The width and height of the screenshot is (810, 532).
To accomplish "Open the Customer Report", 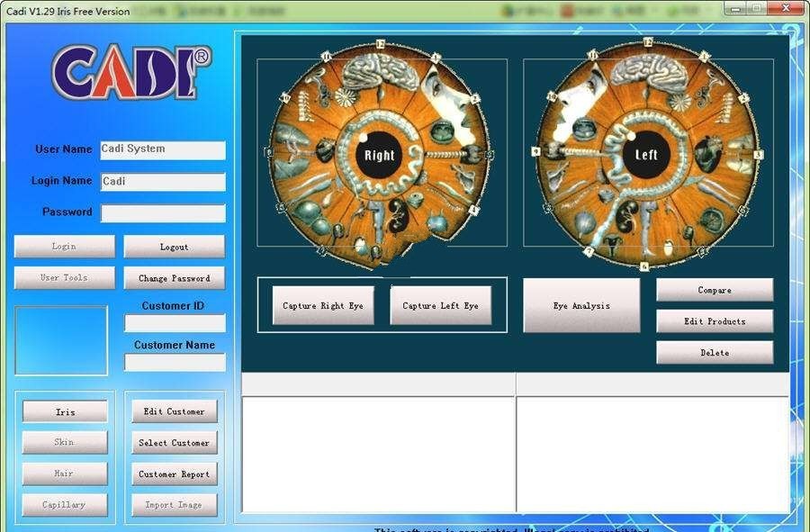I will [x=175, y=473].
